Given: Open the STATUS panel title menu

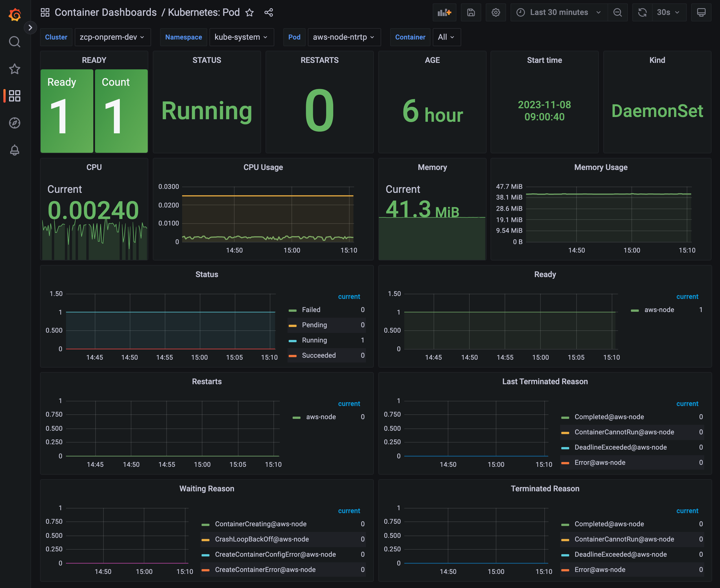Looking at the screenshot, I should 207,60.
